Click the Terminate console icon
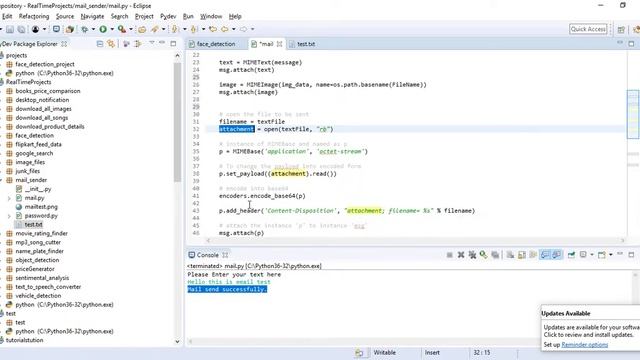 449,255
